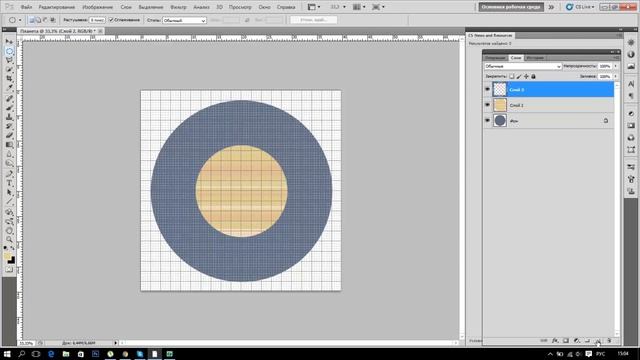Switch to the История tab
The image size is (640, 360).
tap(535, 58)
